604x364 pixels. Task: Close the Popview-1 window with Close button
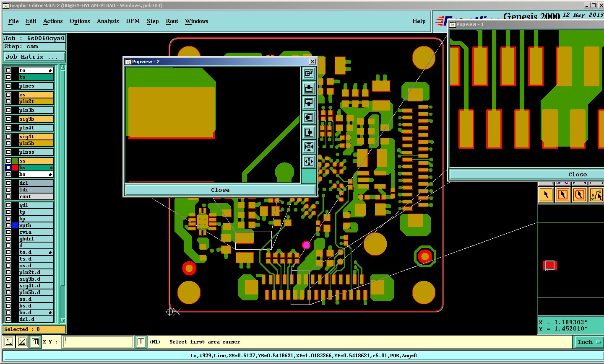click(x=527, y=174)
